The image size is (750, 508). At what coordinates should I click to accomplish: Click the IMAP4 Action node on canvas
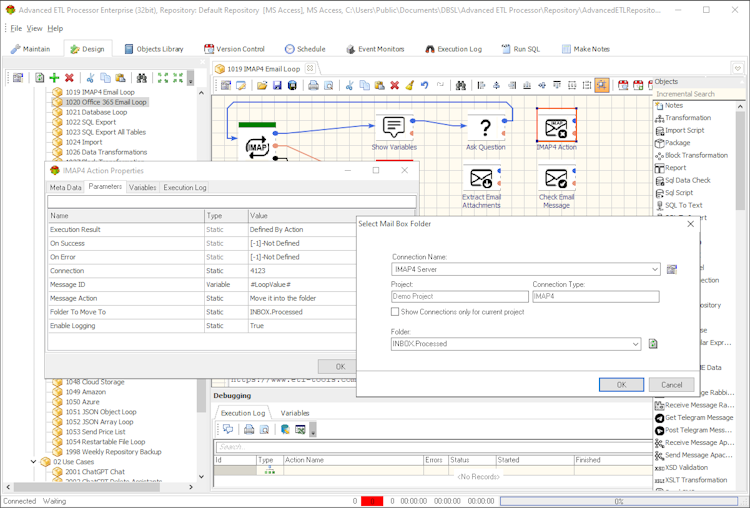pyautogui.click(x=556, y=127)
